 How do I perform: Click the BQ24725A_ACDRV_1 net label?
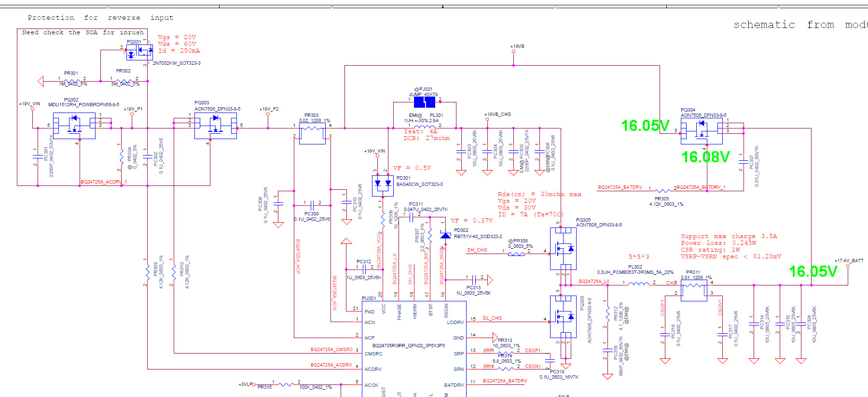click(x=104, y=182)
